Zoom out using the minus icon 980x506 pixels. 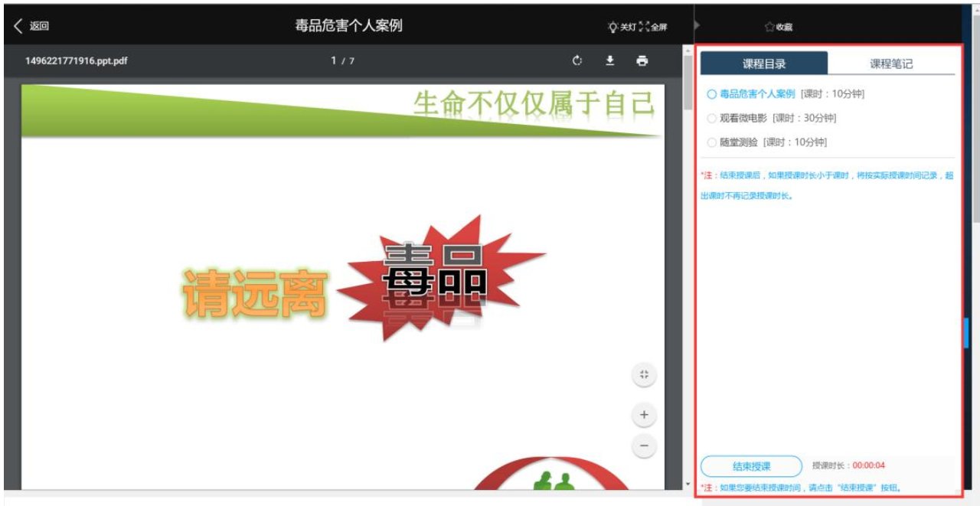(644, 445)
